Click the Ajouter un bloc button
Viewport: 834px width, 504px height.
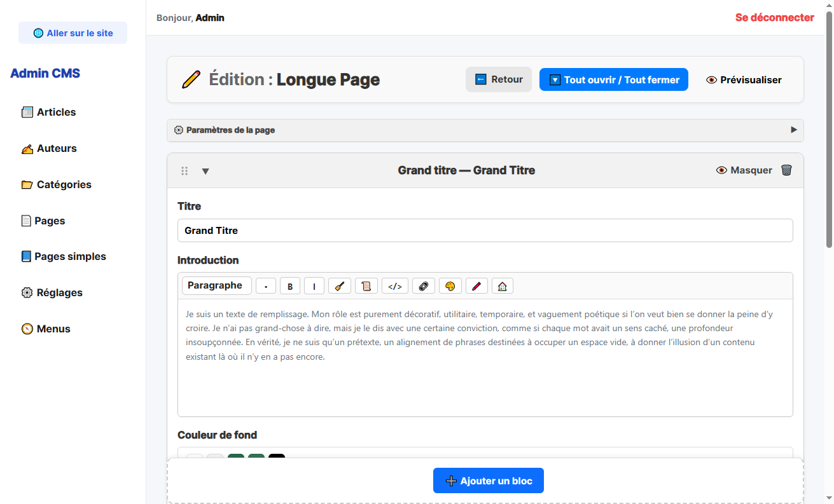point(489,481)
